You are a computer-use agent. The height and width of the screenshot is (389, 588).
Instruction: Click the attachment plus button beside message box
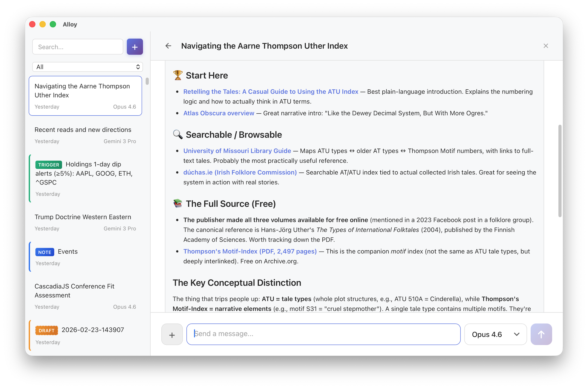pyautogui.click(x=172, y=334)
